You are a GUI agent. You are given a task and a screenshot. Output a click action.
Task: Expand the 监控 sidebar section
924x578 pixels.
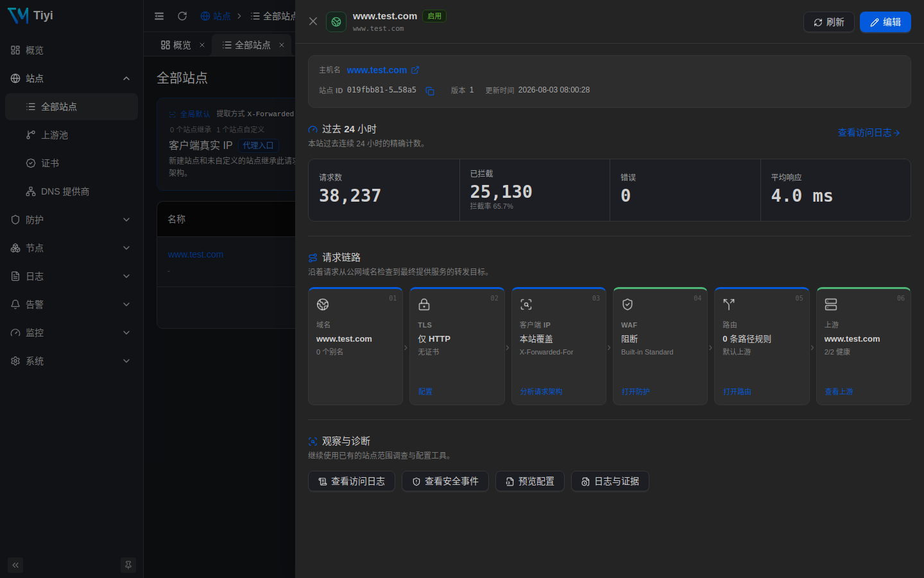pyautogui.click(x=71, y=333)
